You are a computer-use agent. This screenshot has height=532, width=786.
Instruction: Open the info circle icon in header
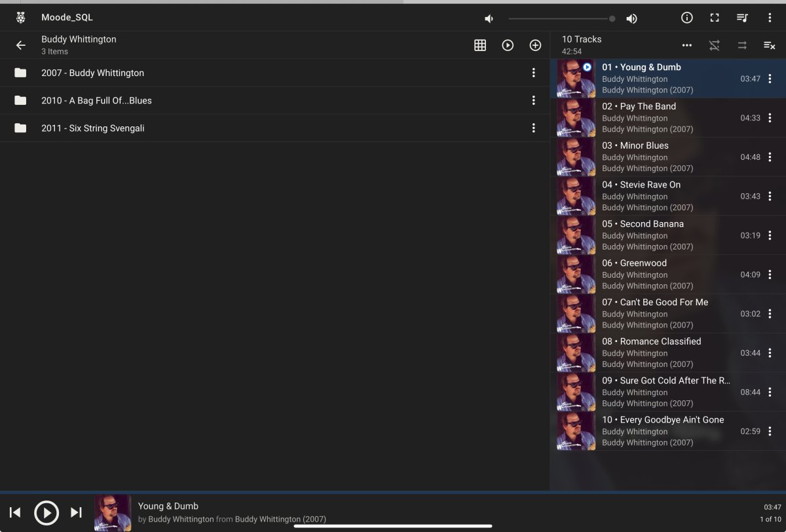point(687,18)
